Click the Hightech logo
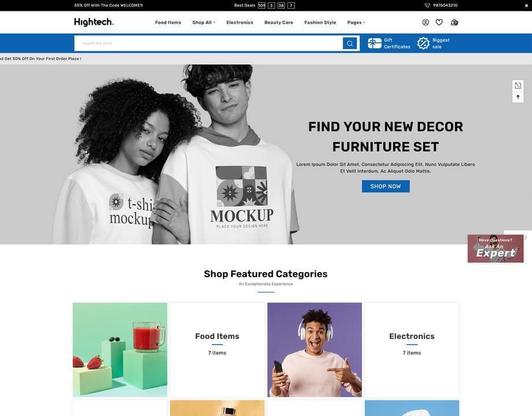The height and width of the screenshot is (416, 532). 94,22
